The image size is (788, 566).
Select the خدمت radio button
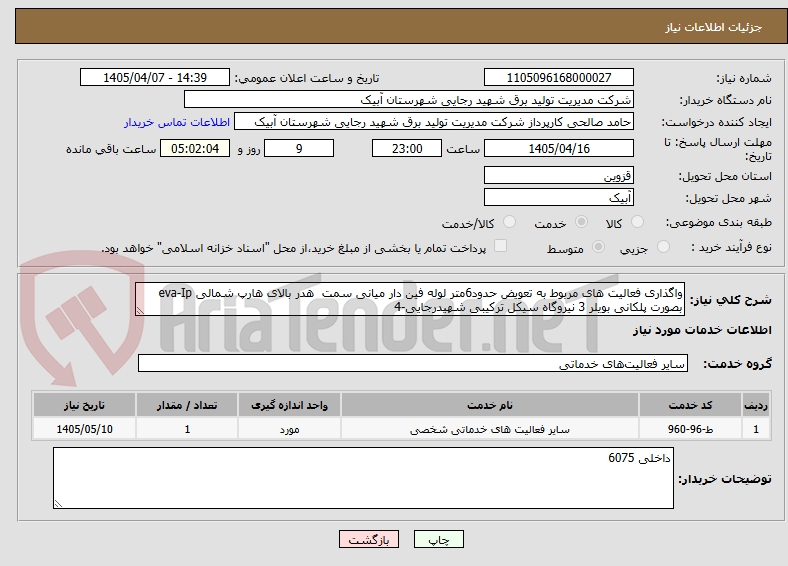pos(581,222)
